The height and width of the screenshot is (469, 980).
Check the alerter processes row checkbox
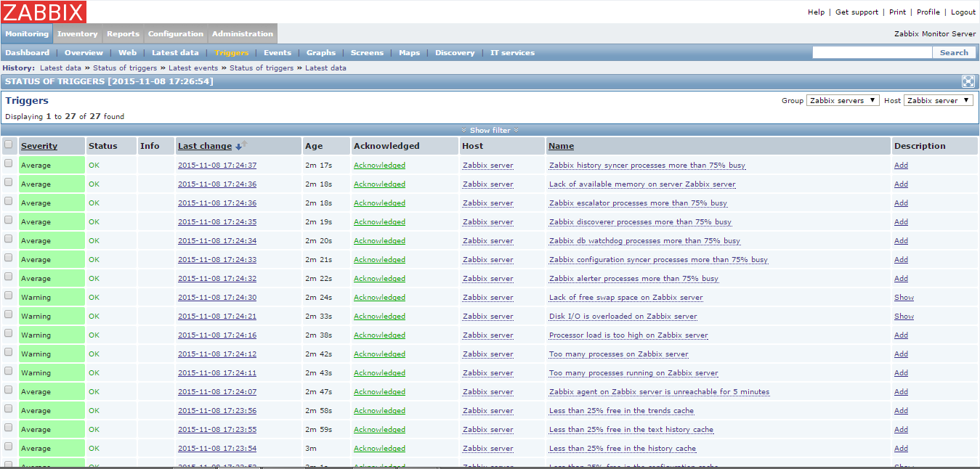click(x=9, y=277)
